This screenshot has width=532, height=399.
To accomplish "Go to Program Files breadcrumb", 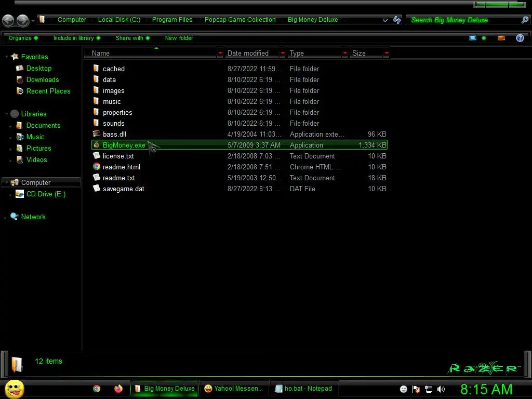I will tap(172, 20).
